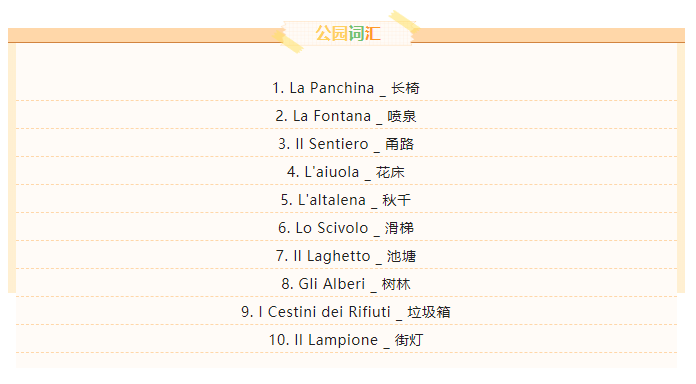Click the word Laghetto
The image size is (696, 384).
coord(338,256)
